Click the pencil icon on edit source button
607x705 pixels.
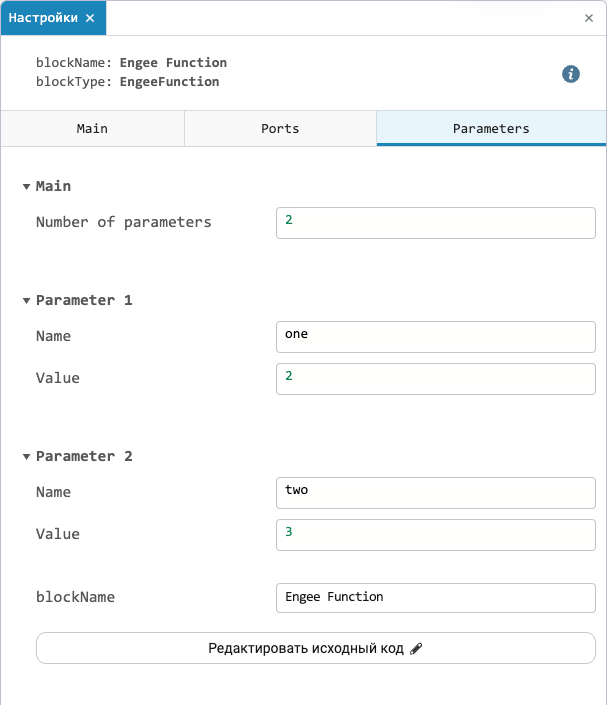point(416,648)
